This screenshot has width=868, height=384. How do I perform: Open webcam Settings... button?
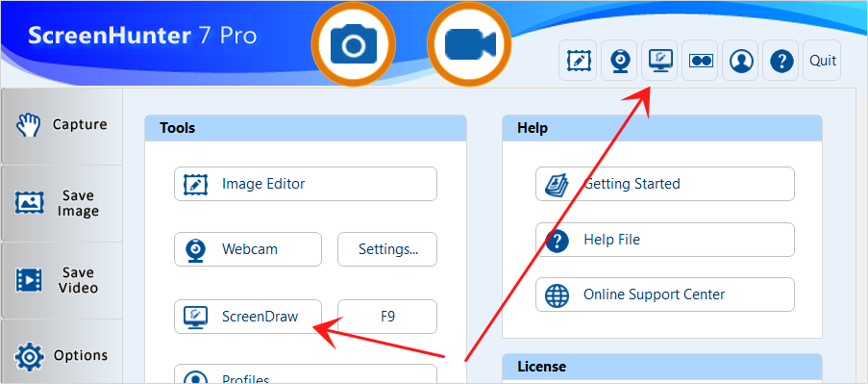coord(387,249)
